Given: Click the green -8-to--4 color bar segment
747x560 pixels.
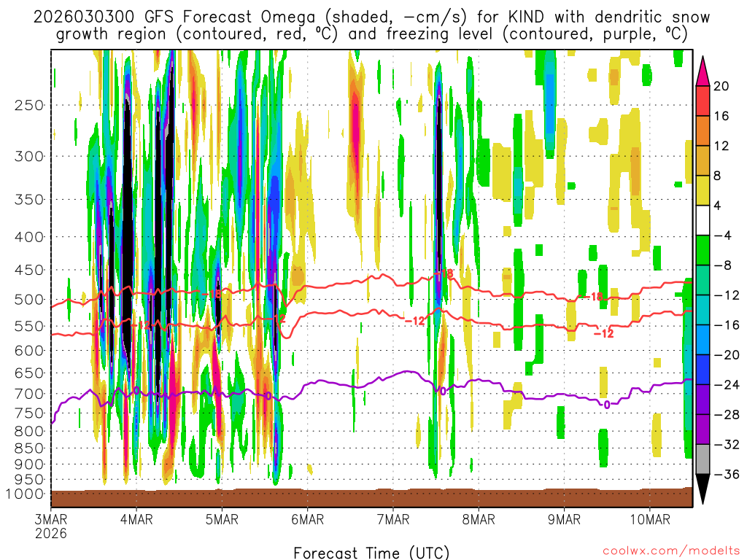Looking at the screenshot, I should pos(703,251).
